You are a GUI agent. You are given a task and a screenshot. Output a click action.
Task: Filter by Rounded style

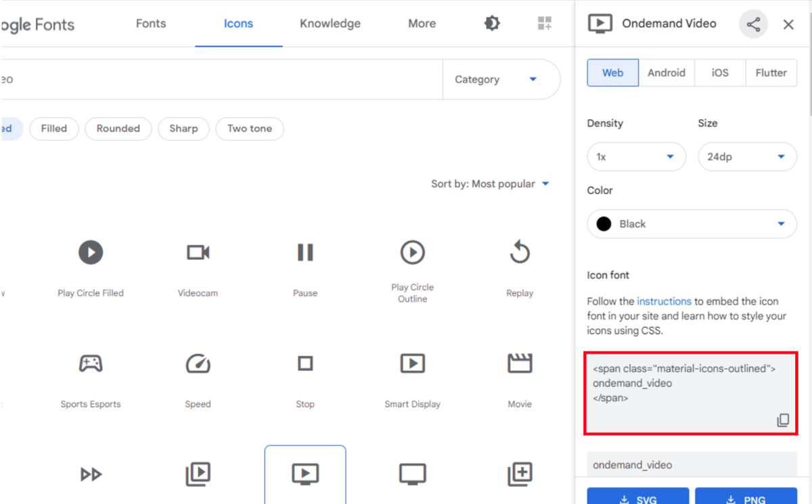tap(118, 129)
